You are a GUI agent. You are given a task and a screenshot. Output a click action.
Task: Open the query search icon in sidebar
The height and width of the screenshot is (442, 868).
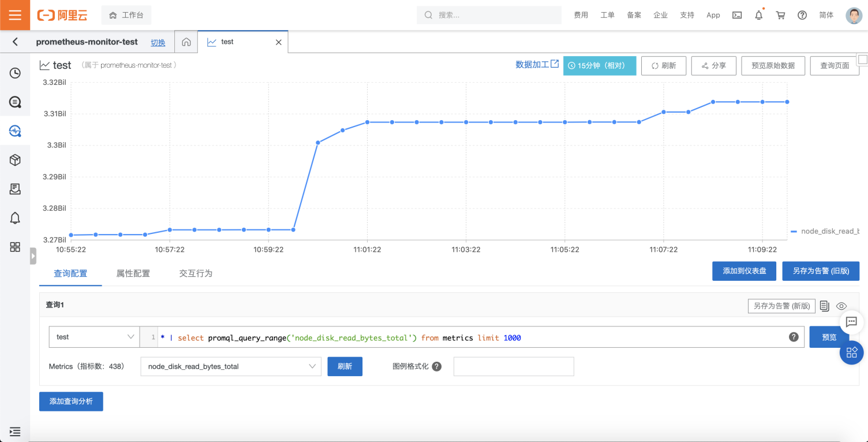pos(15,102)
